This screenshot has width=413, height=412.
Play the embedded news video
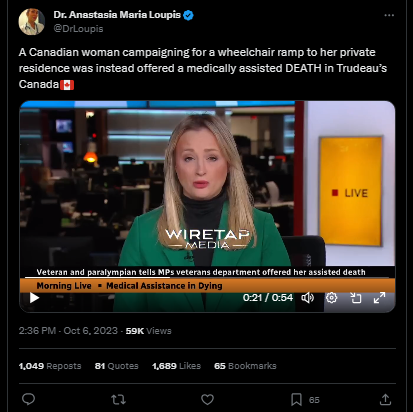(34, 298)
